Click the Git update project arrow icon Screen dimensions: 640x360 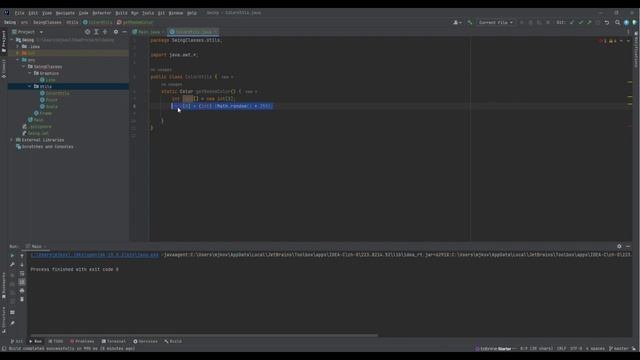pyautogui.click(x=572, y=22)
